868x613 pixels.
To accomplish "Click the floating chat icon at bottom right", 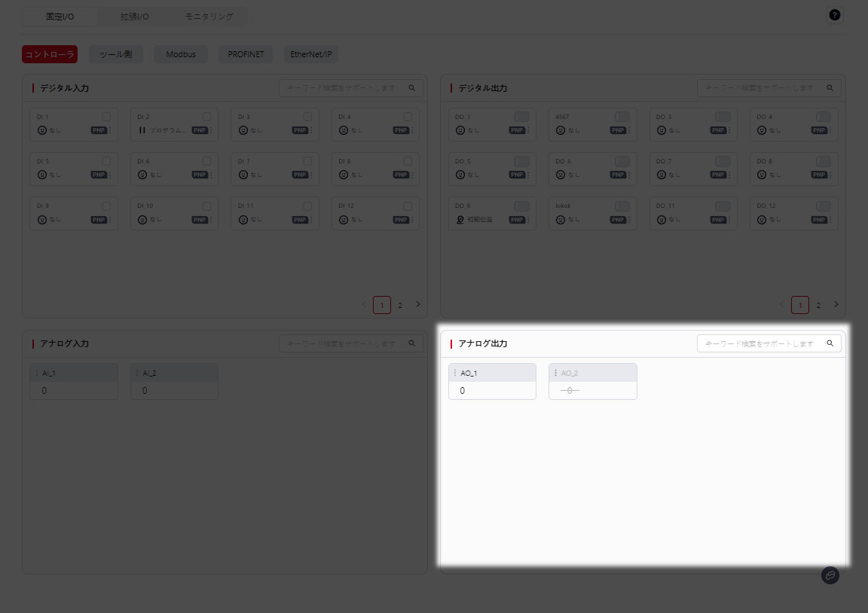I will point(830,575).
